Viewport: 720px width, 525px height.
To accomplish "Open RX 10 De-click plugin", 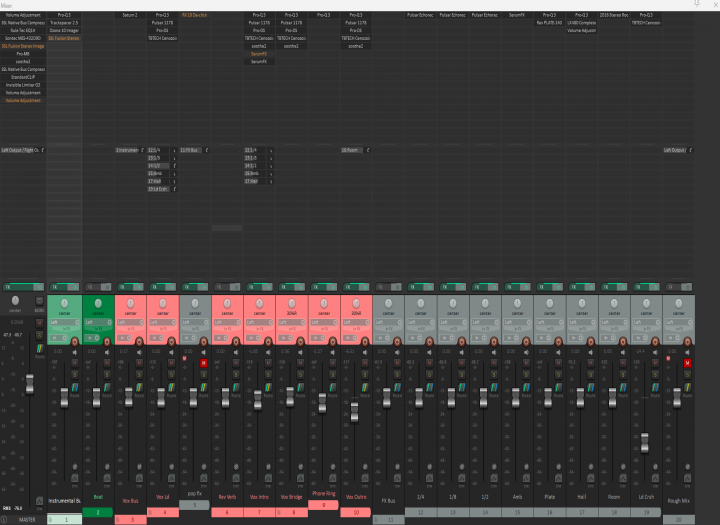I will point(194,16).
